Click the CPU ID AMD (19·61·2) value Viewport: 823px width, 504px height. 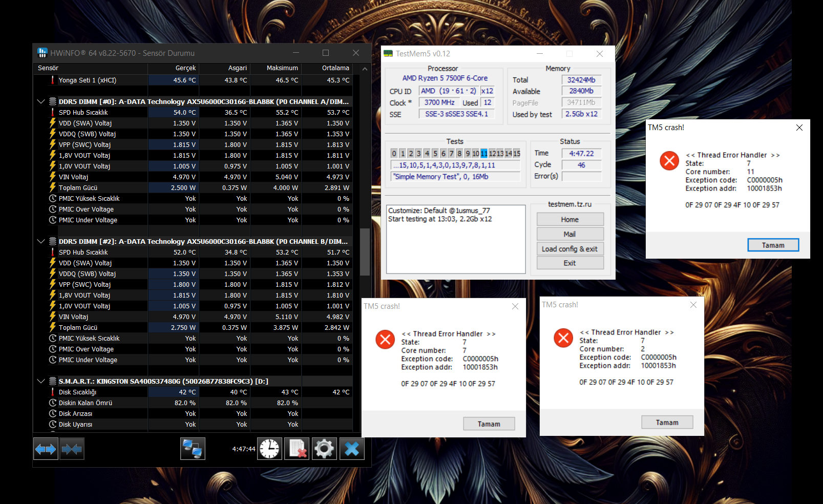[x=448, y=91]
